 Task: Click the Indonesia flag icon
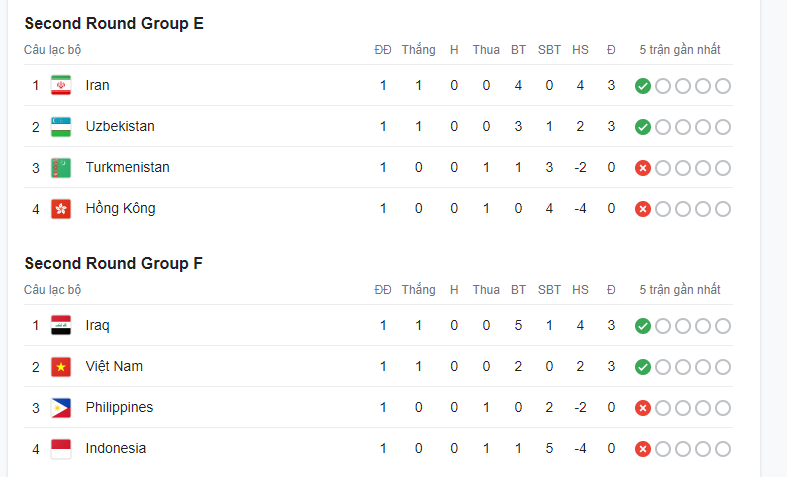pos(61,449)
